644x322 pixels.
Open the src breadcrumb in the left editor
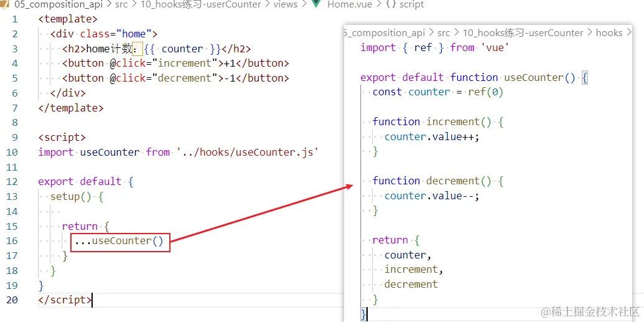coord(122,4)
